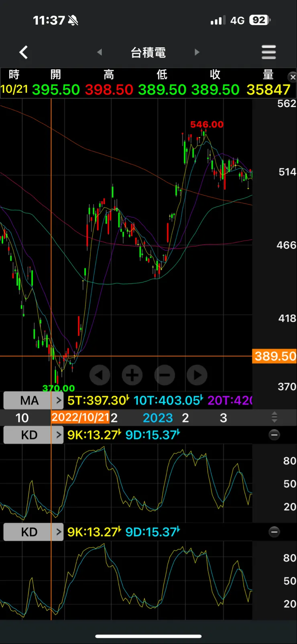Tap the volume value 35847
Screen dimensions: 297x644
[268, 90]
